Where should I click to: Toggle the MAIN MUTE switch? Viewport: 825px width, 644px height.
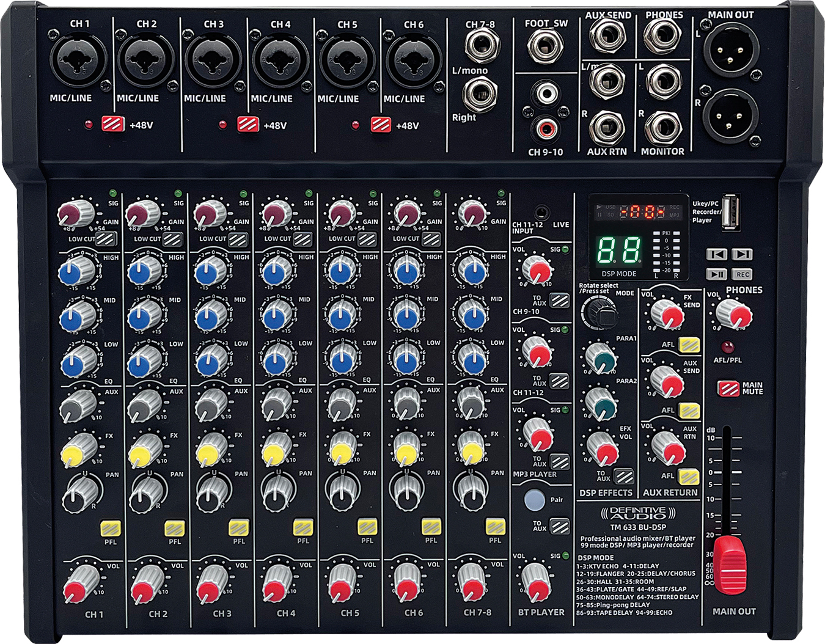pos(728,389)
